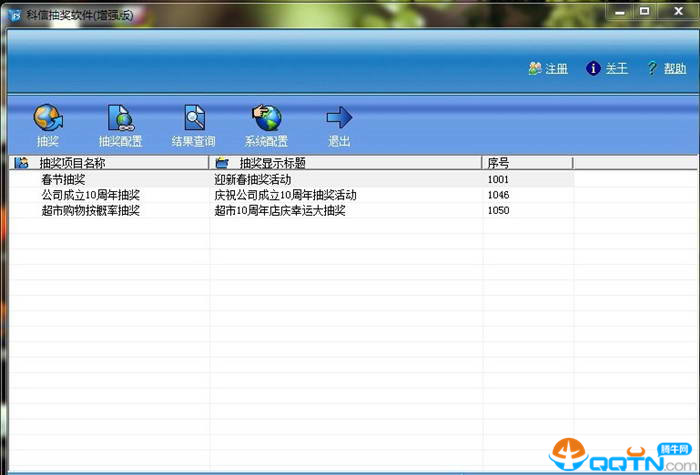The height and width of the screenshot is (475, 700).
Task: Click the 注册 register icon
Action: (535, 69)
